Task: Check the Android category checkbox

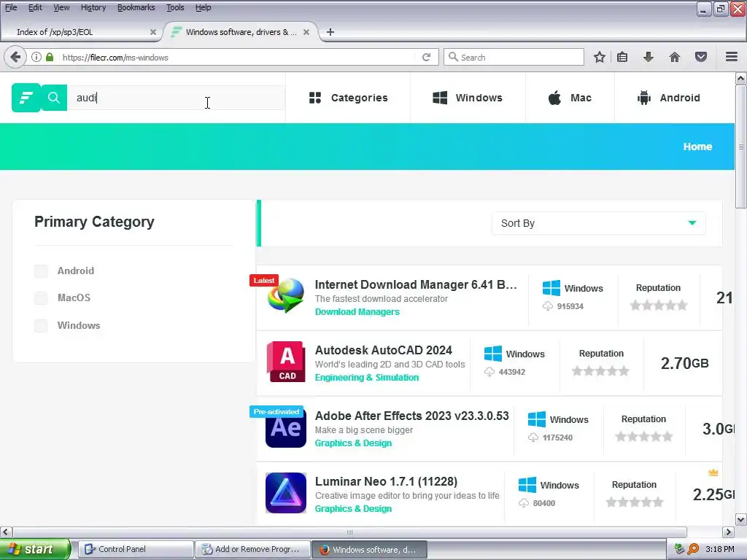Action: (41, 271)
